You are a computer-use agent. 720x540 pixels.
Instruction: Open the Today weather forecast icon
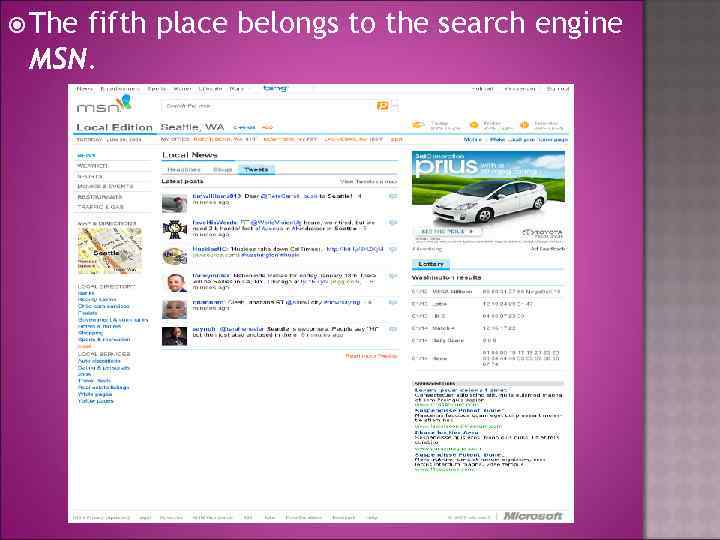click(x=417, y=125)
